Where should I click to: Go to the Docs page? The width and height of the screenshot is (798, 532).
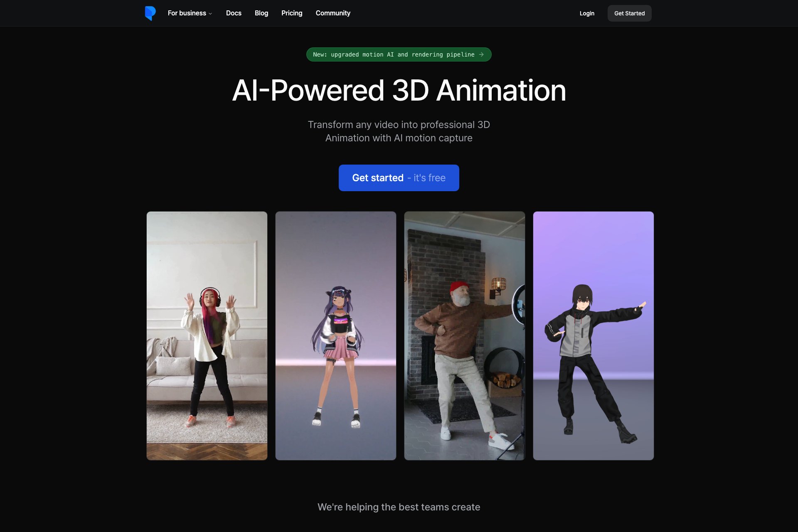tap(234, 13)
